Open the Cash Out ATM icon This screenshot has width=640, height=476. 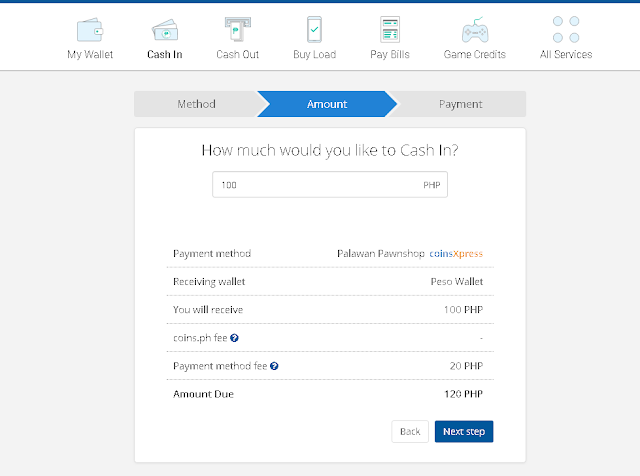(x=238, y=28)
